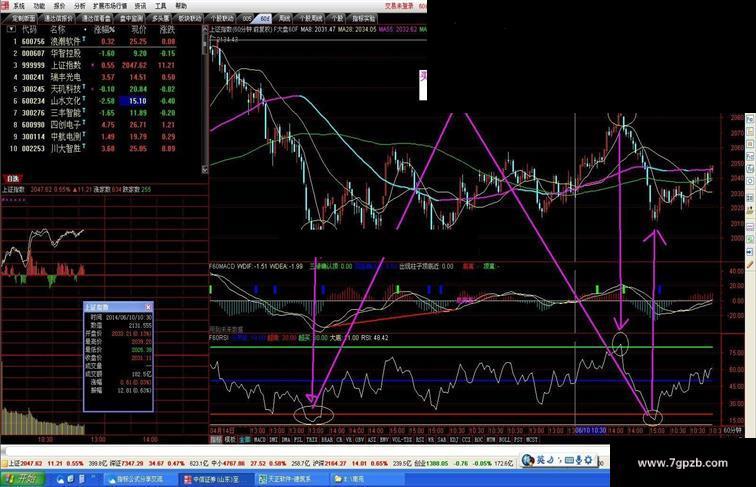The height and width of the screenshot is (487, 756).
Task: Select the 全部 tab in indicator bar
Action: tap(244, 440)
